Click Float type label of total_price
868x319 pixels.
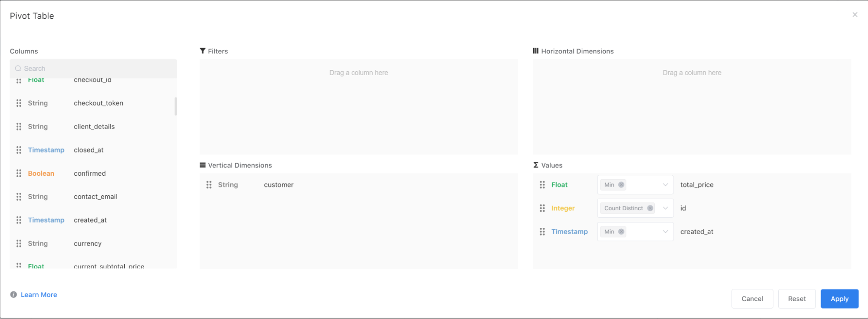(x=560, y=185)
